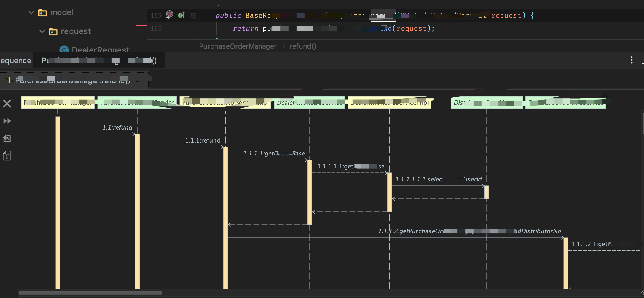Click the breakpoint icon on line 159
644x298 pixels.
point(170,14)
